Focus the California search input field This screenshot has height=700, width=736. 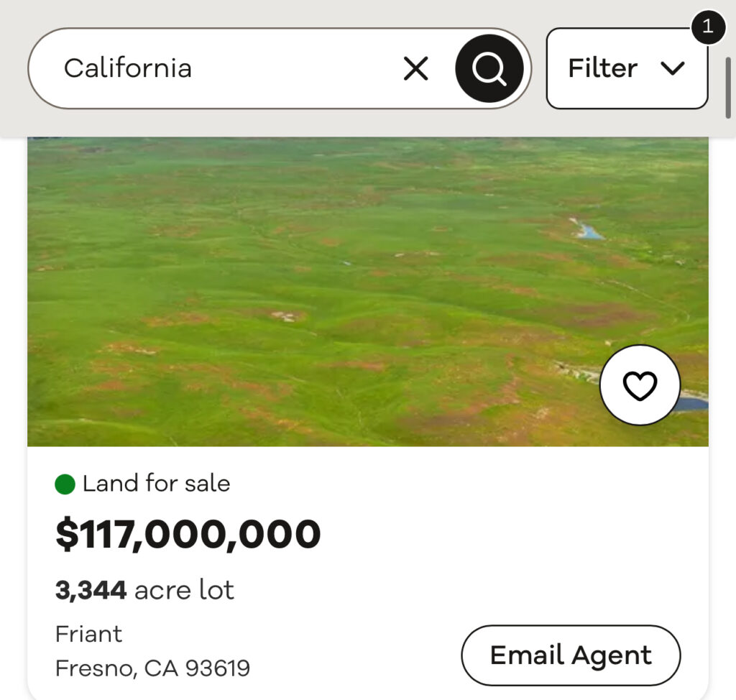tap(216, 69)
